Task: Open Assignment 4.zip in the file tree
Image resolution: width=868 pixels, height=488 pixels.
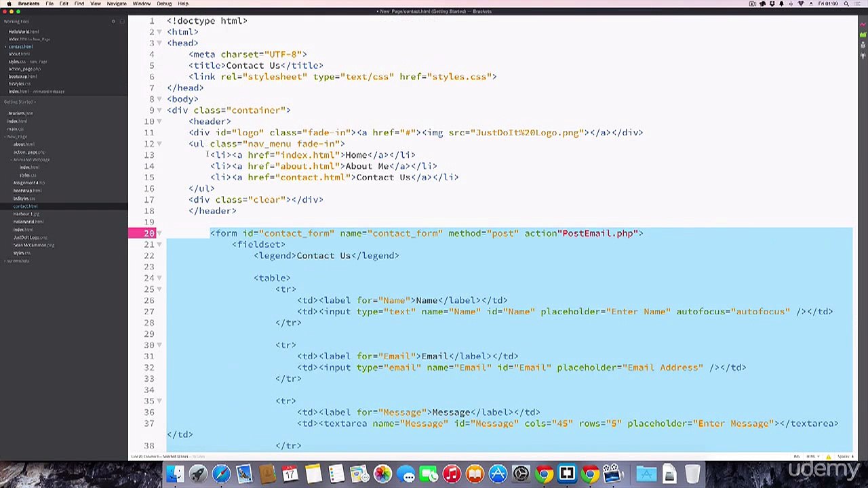Action: [x=29, y=183]
